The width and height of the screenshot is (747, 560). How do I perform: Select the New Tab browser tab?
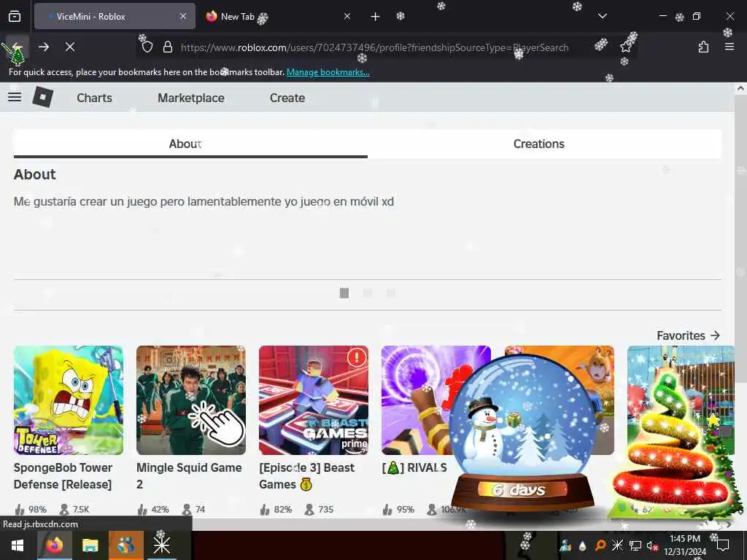276,16
